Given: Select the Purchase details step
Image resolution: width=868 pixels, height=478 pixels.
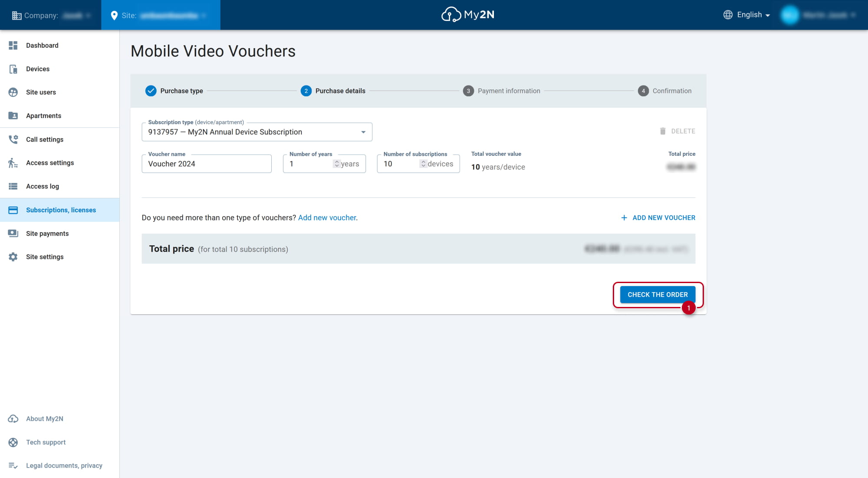Looking at the screenshot, I should (333, 91).
